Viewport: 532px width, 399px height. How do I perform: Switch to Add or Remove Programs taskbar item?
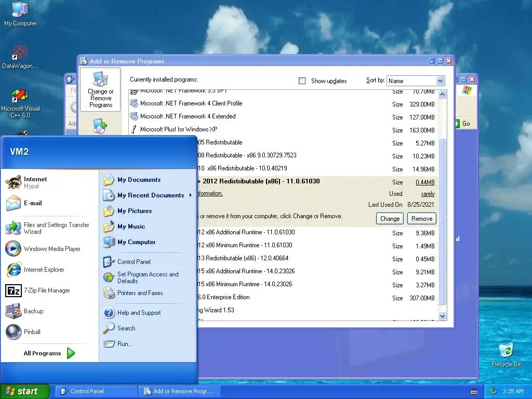(180, 391)
